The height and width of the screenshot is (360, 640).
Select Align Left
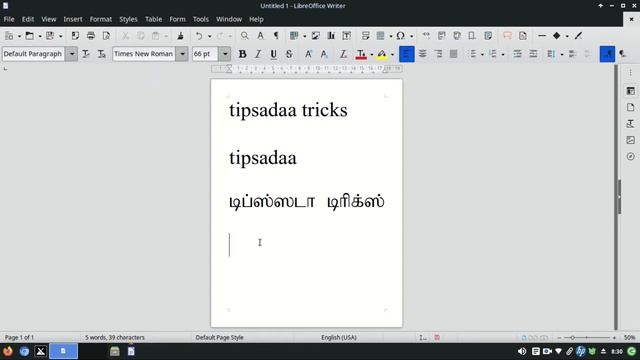click(407, 54)
